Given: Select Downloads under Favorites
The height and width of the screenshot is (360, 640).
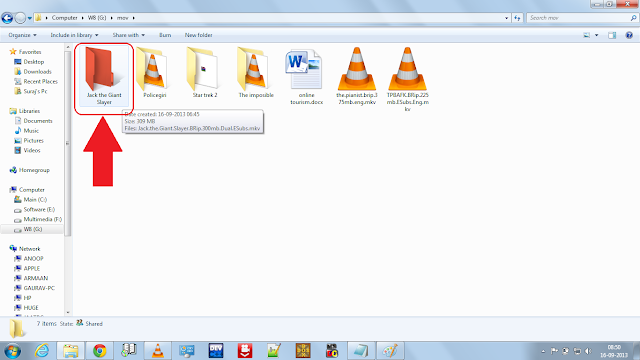Looking at the screenshot, I should coord(33,71).
